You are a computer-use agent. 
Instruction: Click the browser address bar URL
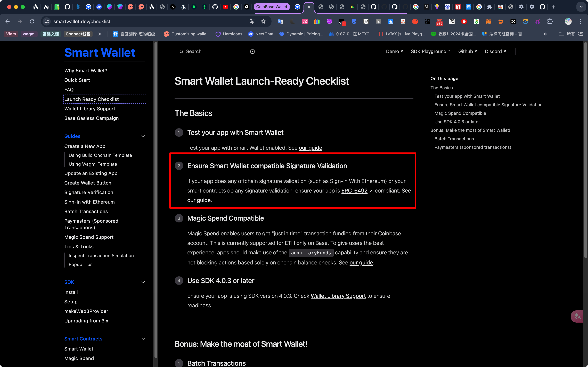(x=82, y=21)
